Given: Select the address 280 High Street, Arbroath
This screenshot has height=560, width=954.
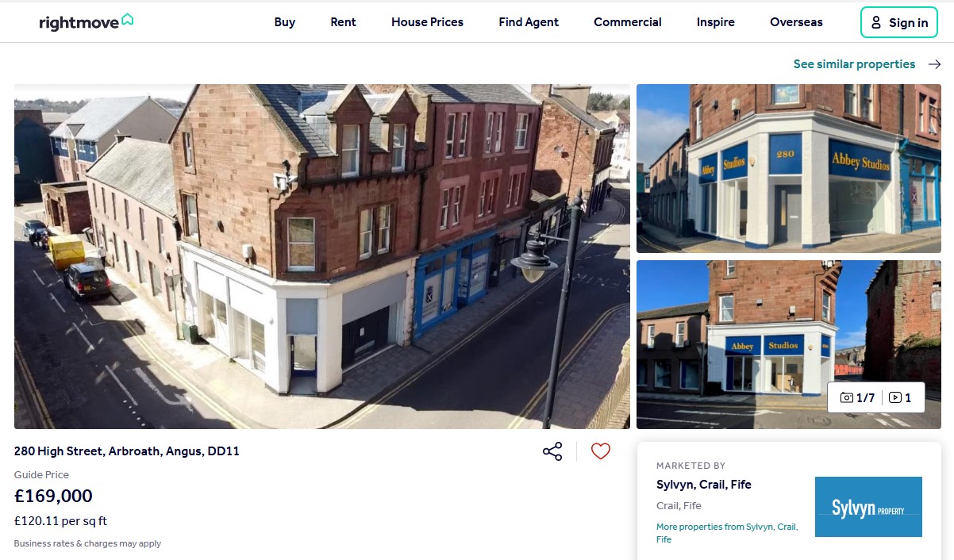Looking at the screenshot, I should [x=127, y=451].
